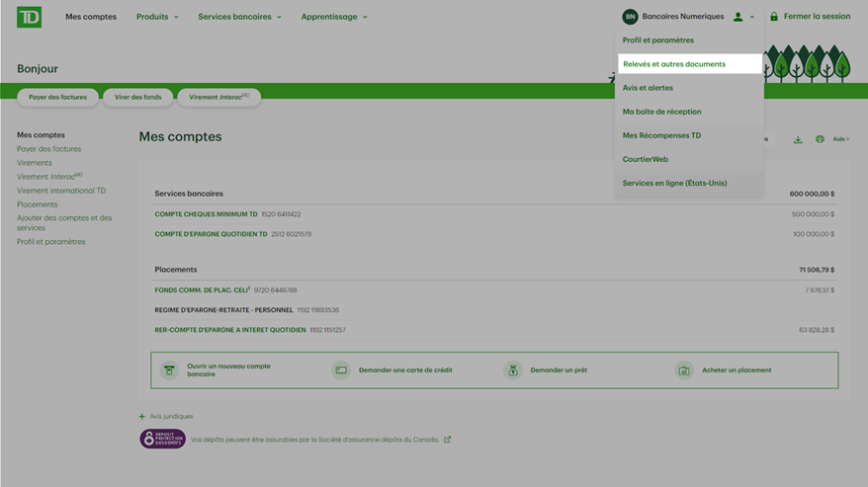Click the 7 678,51 $ balance
The height and width of the screenshot is (487, 868).
(x=820, y=290)
